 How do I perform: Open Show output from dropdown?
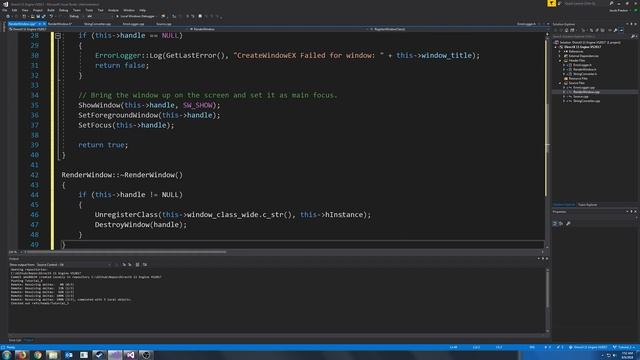[x=73, y=264]
